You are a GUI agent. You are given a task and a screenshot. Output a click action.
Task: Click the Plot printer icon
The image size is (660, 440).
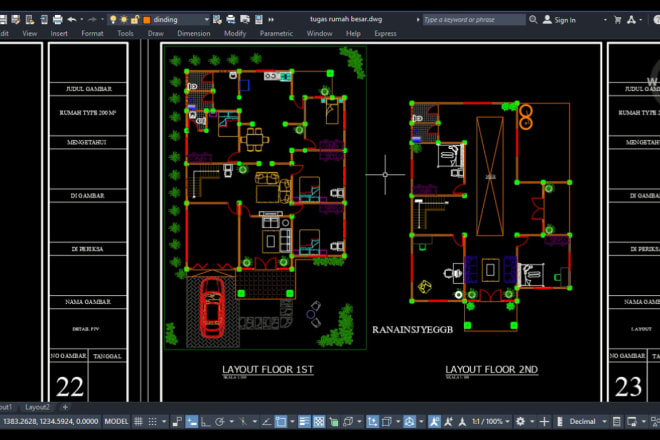(x=58, y=19)
